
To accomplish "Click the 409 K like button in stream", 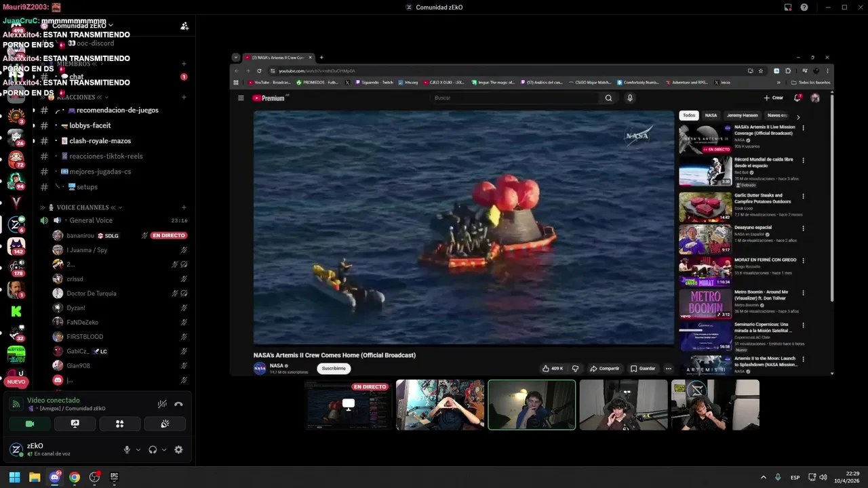I will tap(553, 369).
